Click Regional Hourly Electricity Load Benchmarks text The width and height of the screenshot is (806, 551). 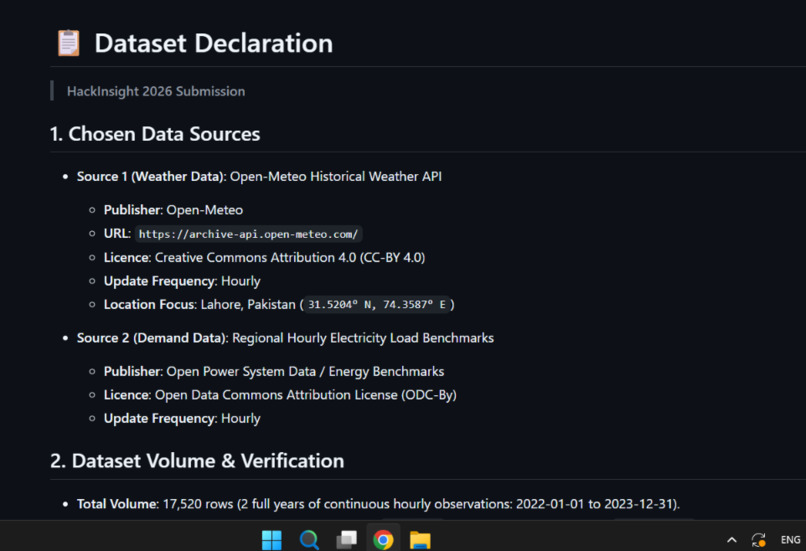[x=363, y=338]
